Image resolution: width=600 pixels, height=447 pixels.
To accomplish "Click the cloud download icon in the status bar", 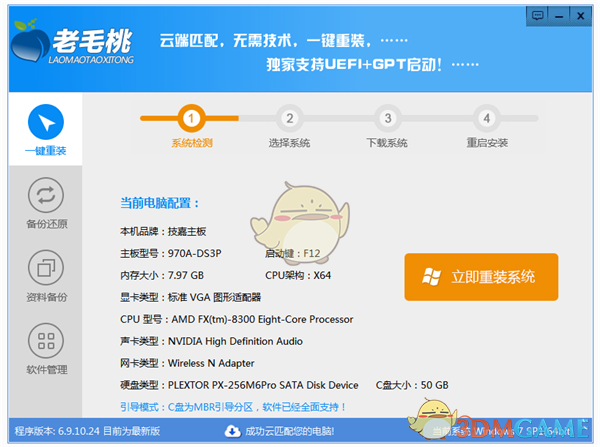I will (x=232, y=431).
